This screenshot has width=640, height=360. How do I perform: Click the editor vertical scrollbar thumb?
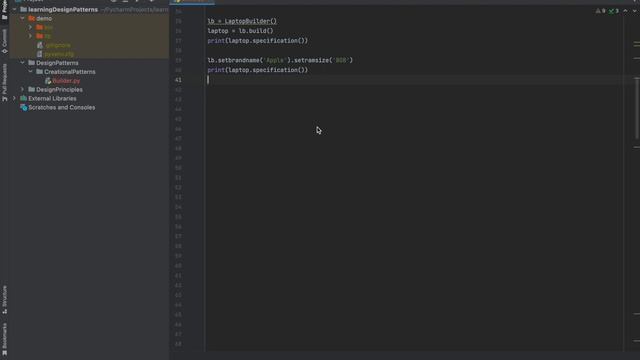tap(637, 108)
